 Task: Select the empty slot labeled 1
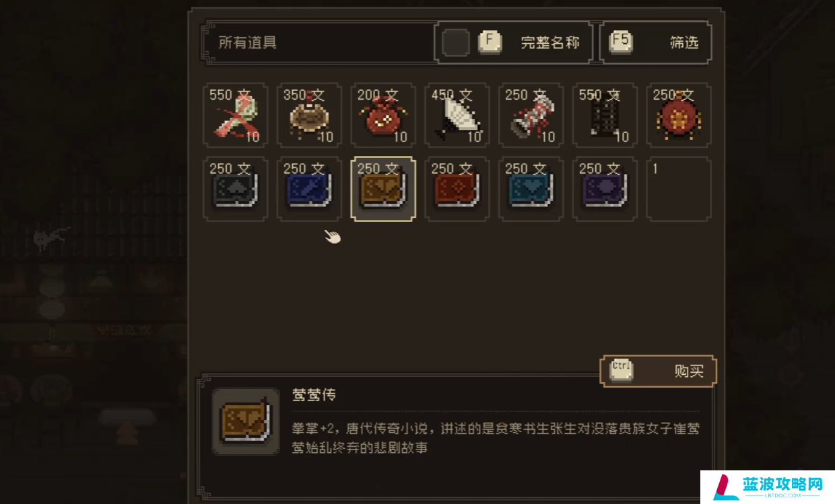coord(679,189)
